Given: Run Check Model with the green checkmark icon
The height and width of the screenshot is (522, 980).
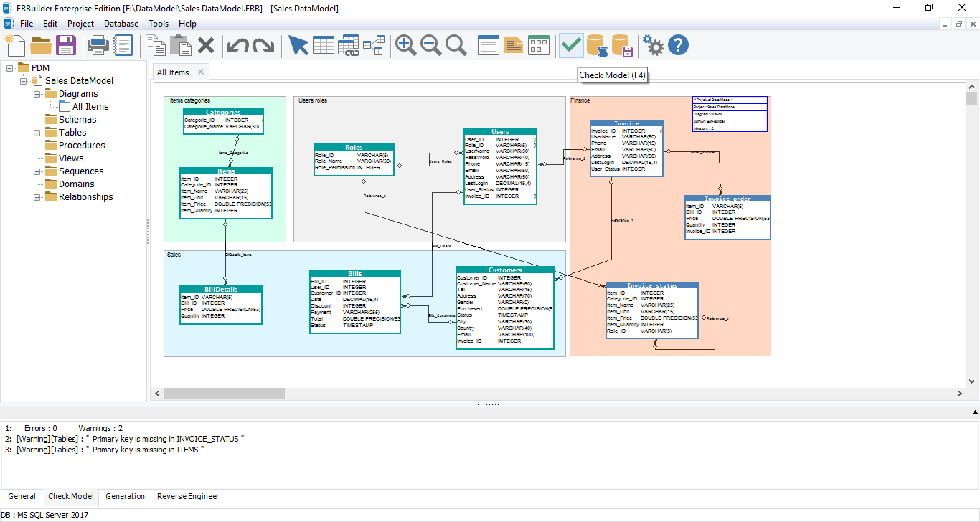Looking at the screenshot, I should click(571, 44).
